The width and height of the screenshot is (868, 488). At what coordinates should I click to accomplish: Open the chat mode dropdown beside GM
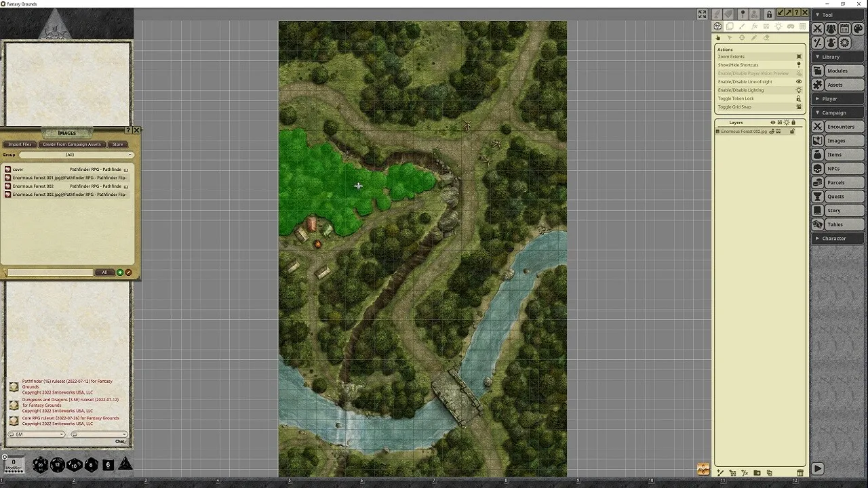point(100,434)
